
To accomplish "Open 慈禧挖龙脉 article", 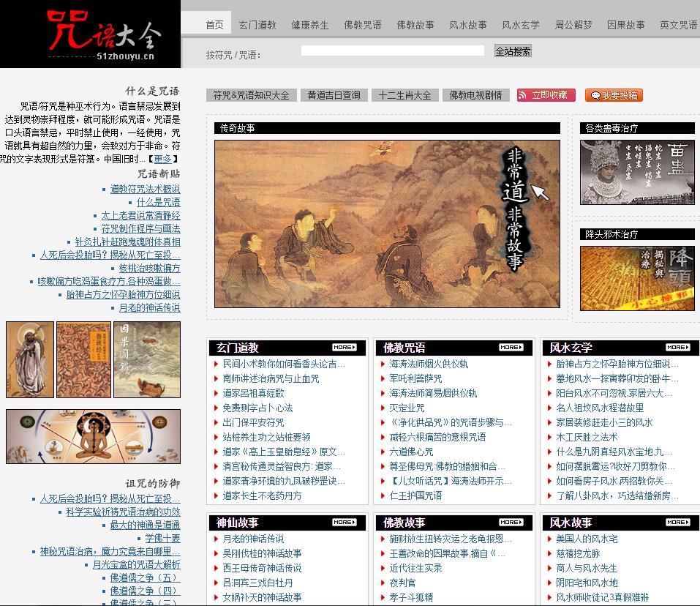I will 578,554.
